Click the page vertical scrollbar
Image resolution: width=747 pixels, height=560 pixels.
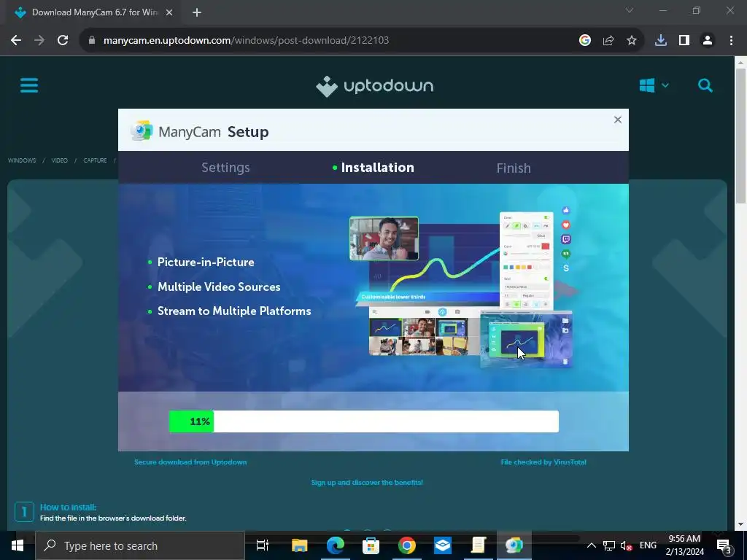740,135
